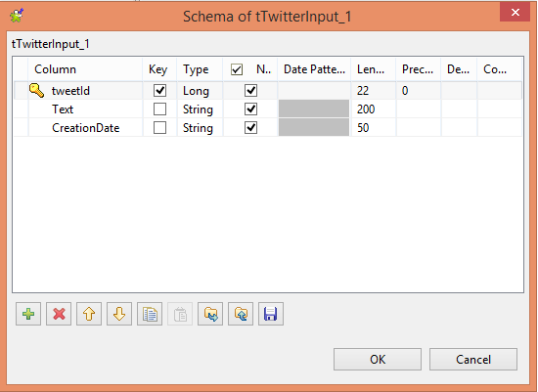The height and width of the screenshot is (392, 538).
Task: Remove selected column with red X icon
Action: [x=59, y=314]
